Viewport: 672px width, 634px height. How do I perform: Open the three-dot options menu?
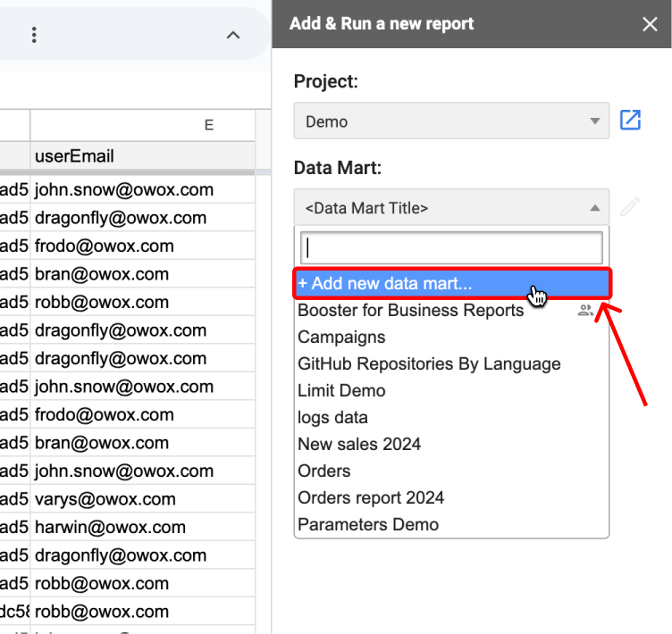pyautogui.click(x=34, y=35)
